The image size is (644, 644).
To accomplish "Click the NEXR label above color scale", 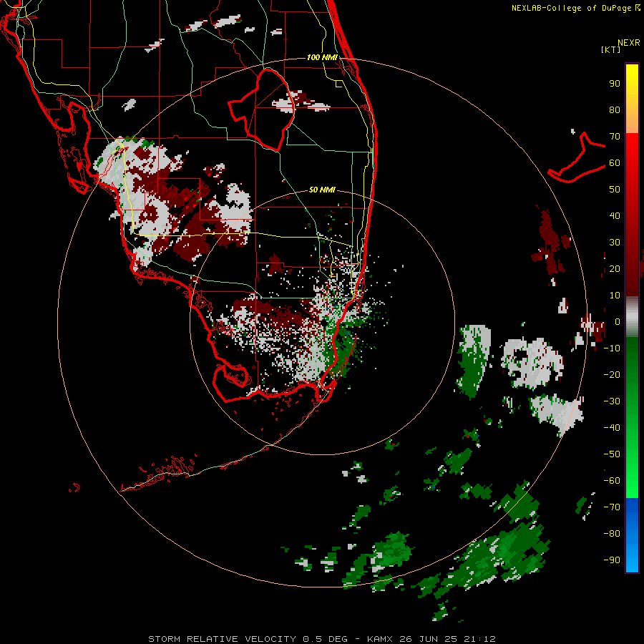I will (x=629, y=43).
